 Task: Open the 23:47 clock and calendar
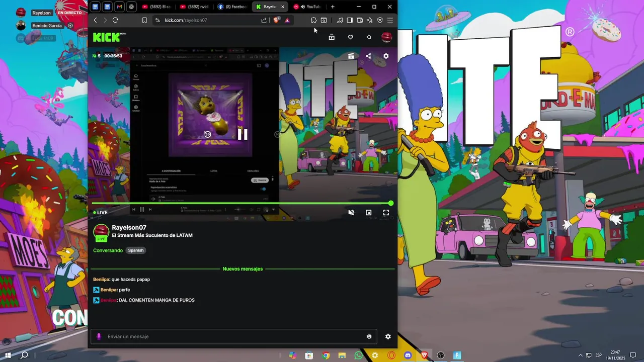(615, 355)
